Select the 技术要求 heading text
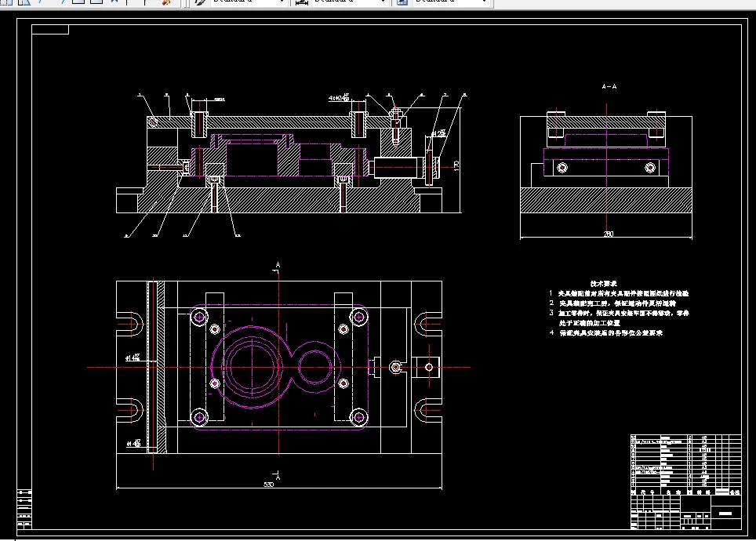The image size is (756, 541). click(604, 284)
